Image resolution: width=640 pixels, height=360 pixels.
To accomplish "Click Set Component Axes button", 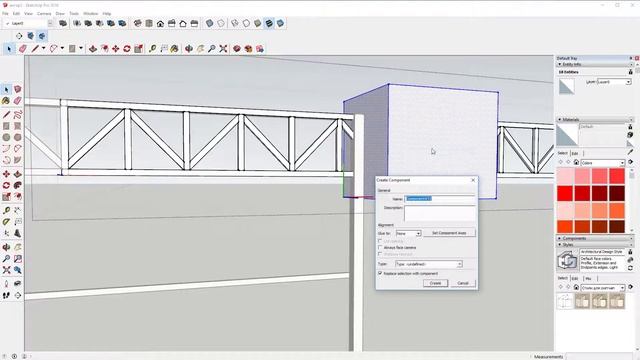I will 449,233.
